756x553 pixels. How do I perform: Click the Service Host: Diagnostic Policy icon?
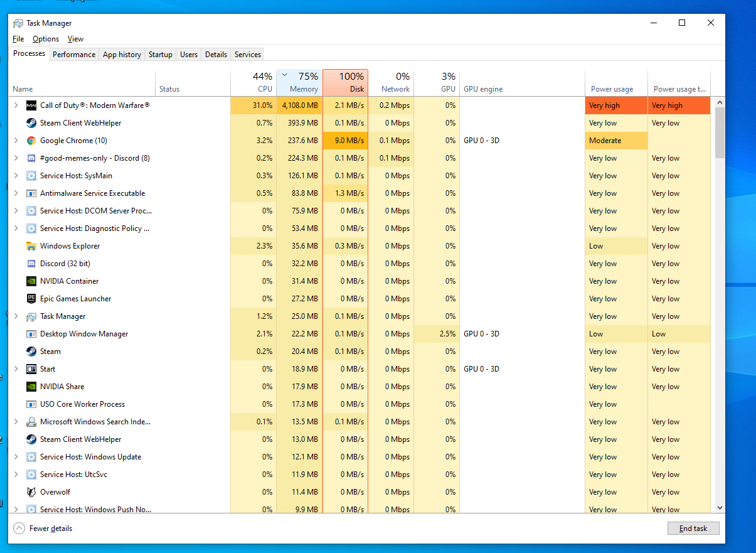pos(31,228)
